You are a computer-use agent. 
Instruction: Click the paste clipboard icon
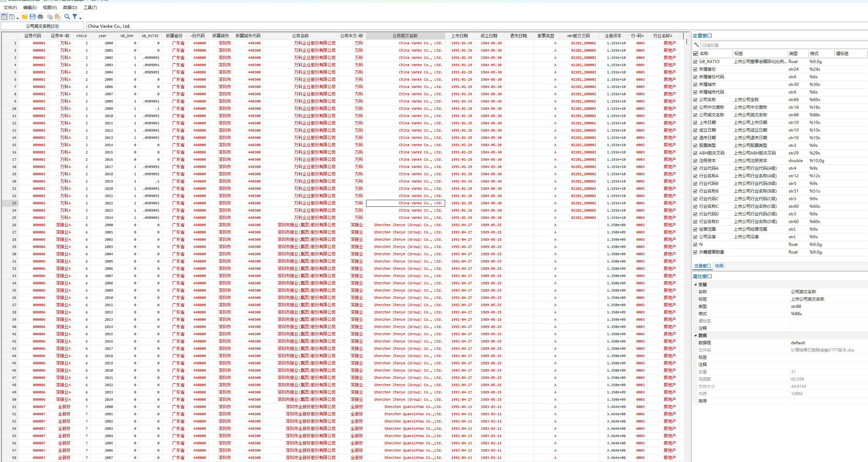point(58,17)
